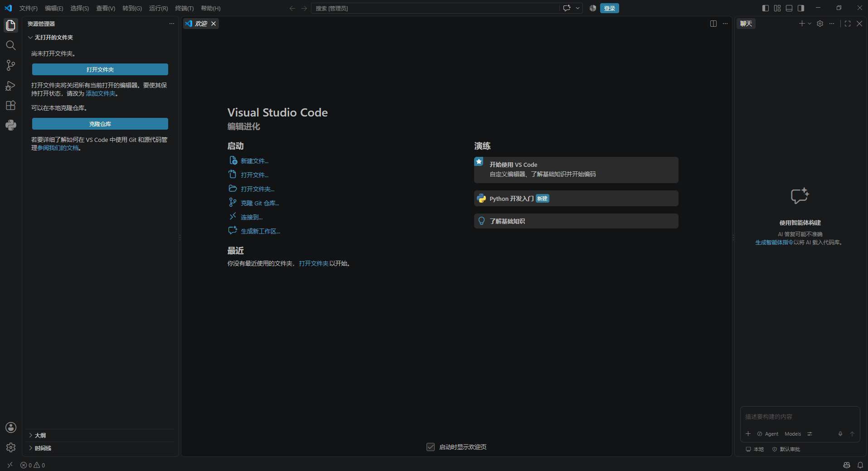Click the remote window status bar icon
Viewport: 868px width, 471px height.
tap(10, 465)
